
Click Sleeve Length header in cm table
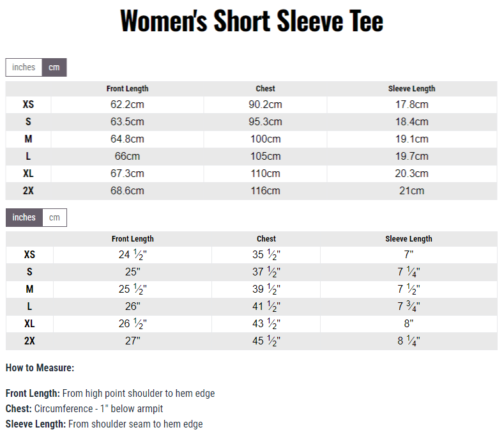point(412,88)
